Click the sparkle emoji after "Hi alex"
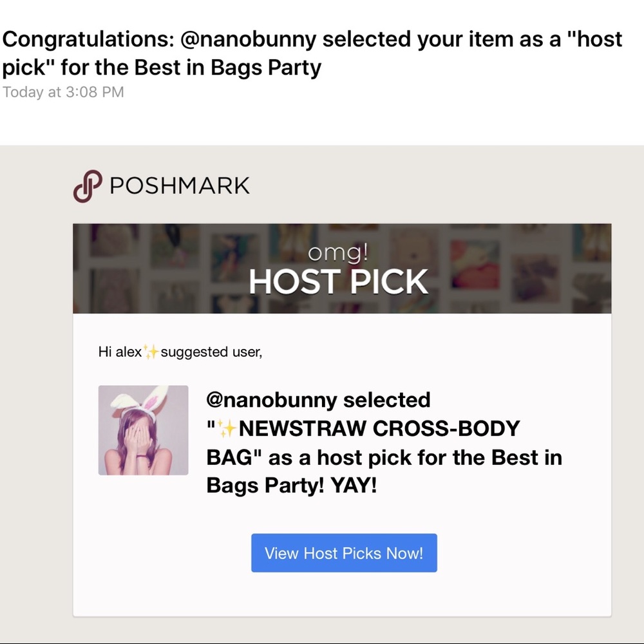 click(151, 352)
